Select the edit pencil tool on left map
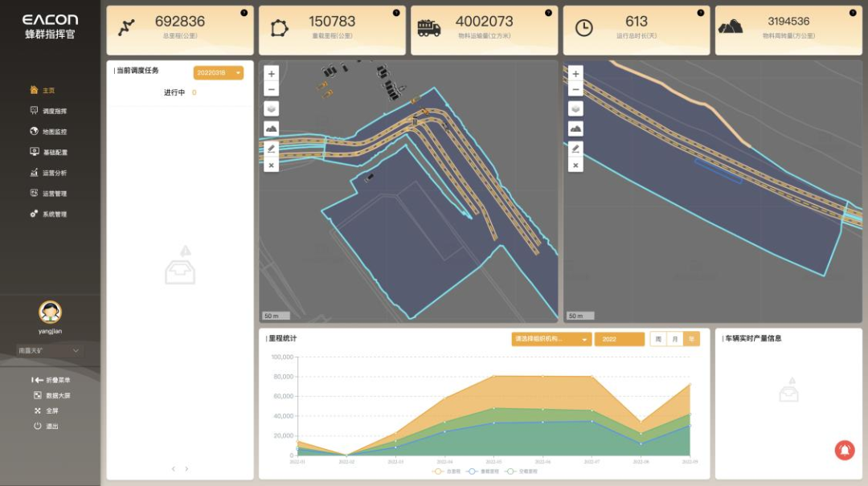This screenshot has width=868, height=486. (271, 148)
